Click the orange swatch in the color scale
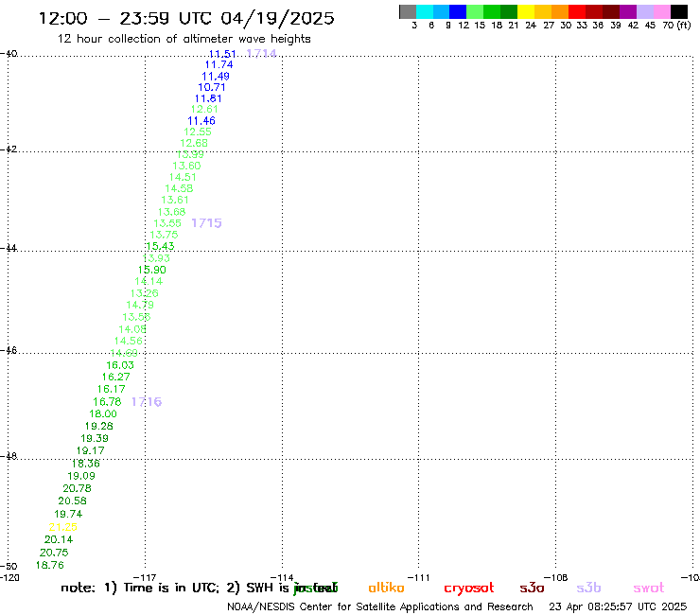The width and height of the screenshot is (700, 615). pos(560,11)
